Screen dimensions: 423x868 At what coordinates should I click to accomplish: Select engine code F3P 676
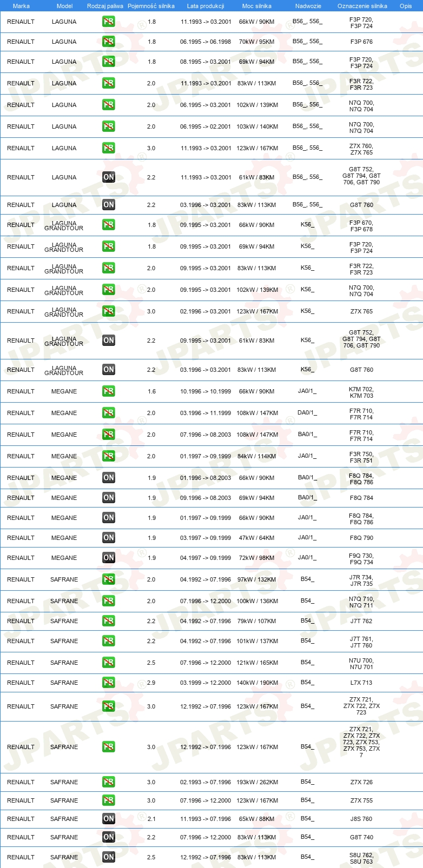[x=361, y=42]
